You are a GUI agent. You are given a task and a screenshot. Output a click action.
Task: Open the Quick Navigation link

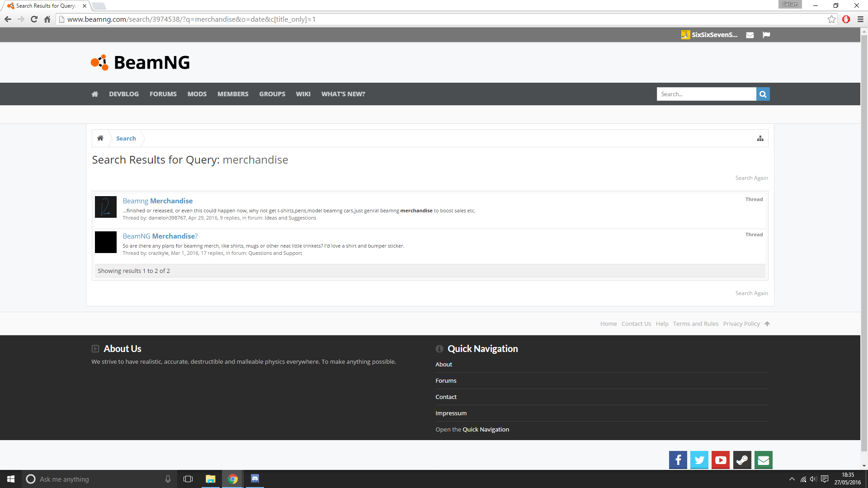click(486, 429)
